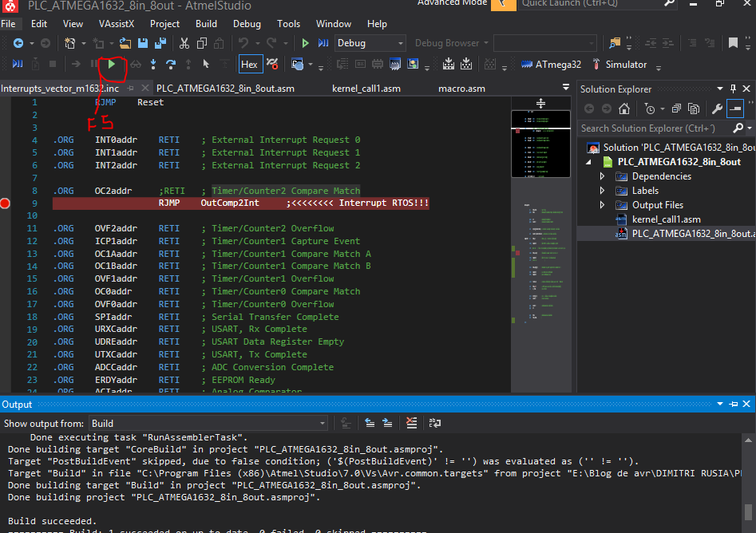756x533 pixels.
Task: Click the bookmark icon in toolbar
Action: [733, 43]
